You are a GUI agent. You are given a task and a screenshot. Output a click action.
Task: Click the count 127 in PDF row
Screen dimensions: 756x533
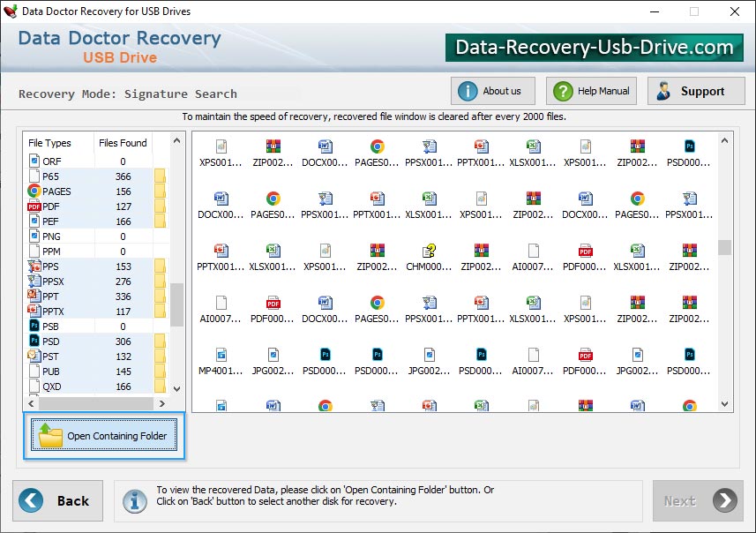(124, 206)
